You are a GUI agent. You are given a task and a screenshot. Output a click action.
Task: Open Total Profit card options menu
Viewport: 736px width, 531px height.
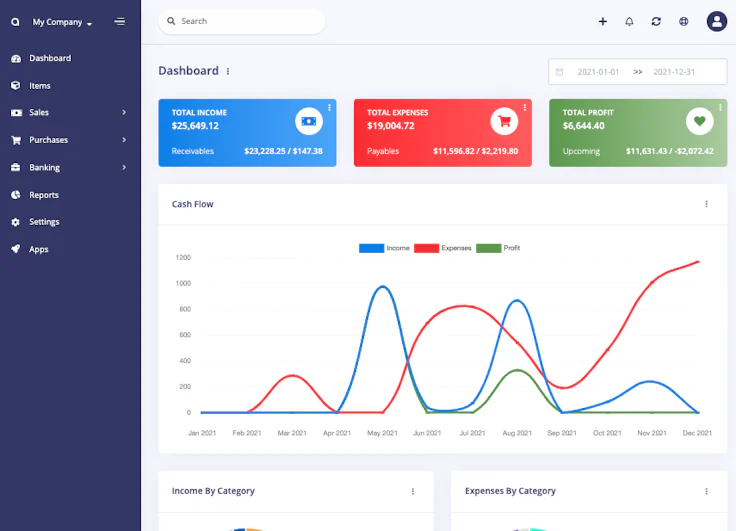coord(721,108)
